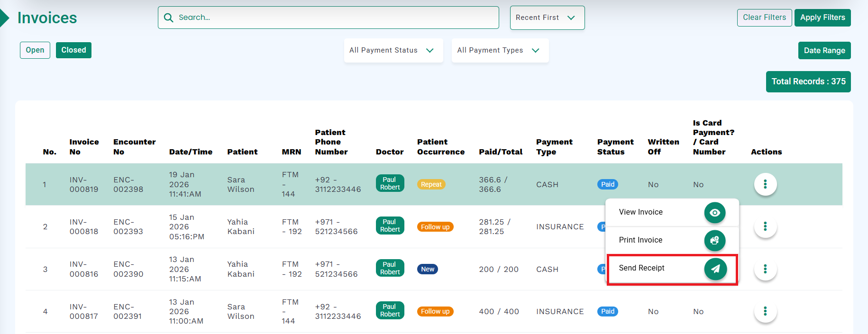Viewport: 868px width, 334px height.
Task: Open the All Payment Status dropdown
Action: (393, 50)
